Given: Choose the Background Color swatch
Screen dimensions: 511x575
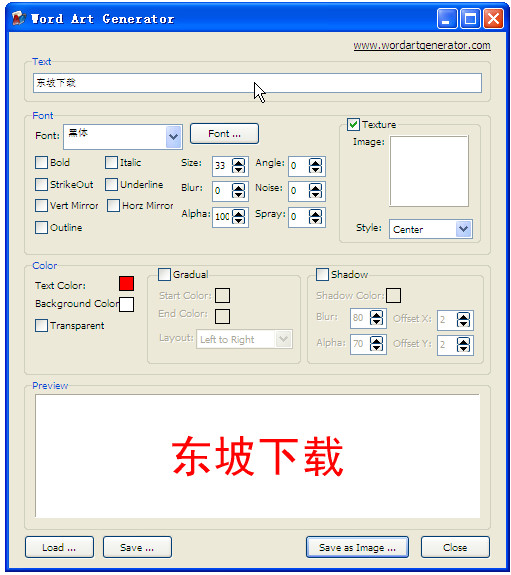Looking at the screenshot, I should (x=127, y=304).
